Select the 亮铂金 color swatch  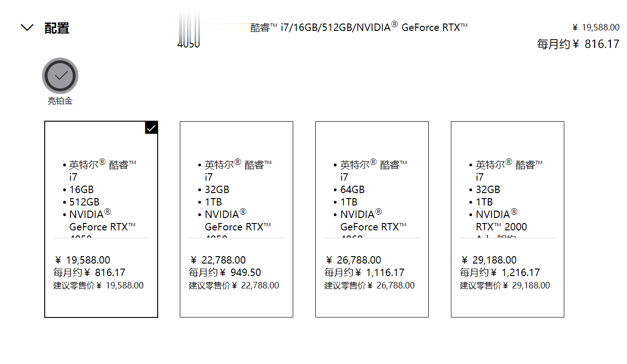[60, 76]
